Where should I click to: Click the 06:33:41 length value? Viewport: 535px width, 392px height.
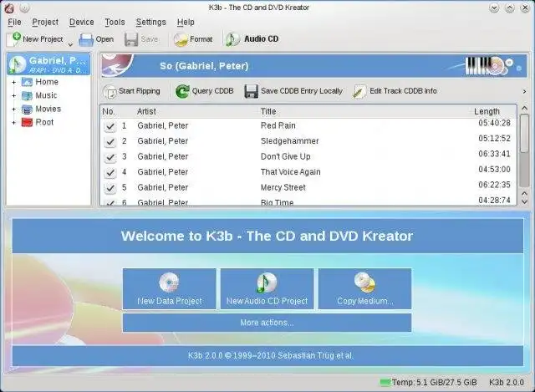[x=494, y=154]
